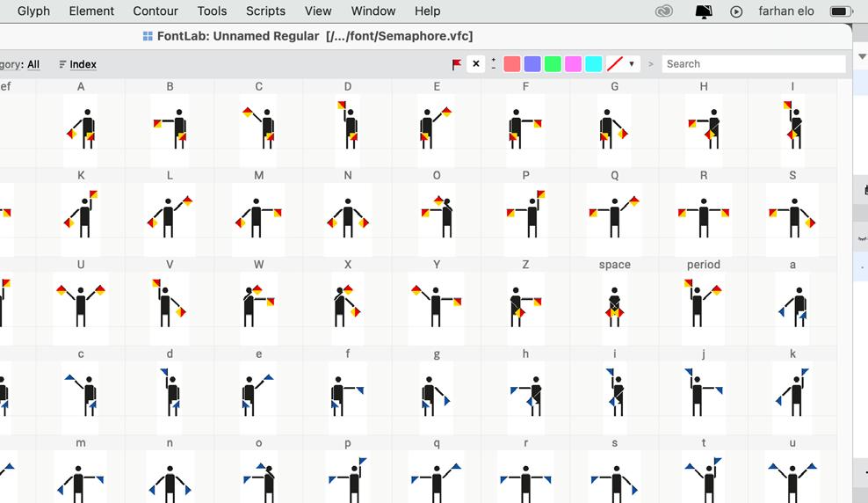Select the blue-purple color swatch

[x=532, y=64]
